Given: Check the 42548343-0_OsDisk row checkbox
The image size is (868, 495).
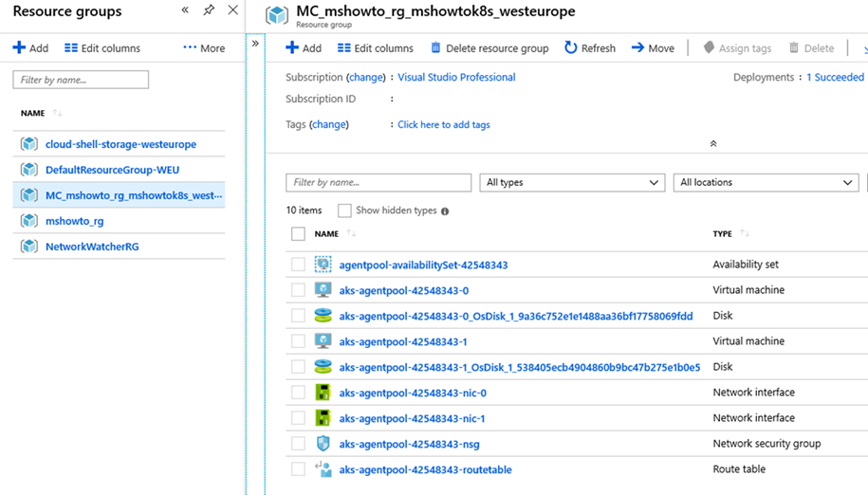Looking at the screenshot, I should coord(298,316).
